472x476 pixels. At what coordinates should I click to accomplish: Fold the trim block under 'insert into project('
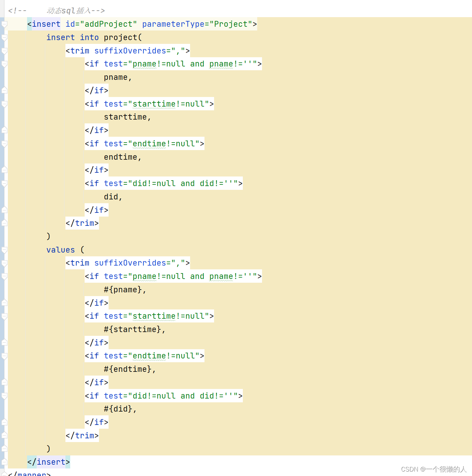click(4, 51)
